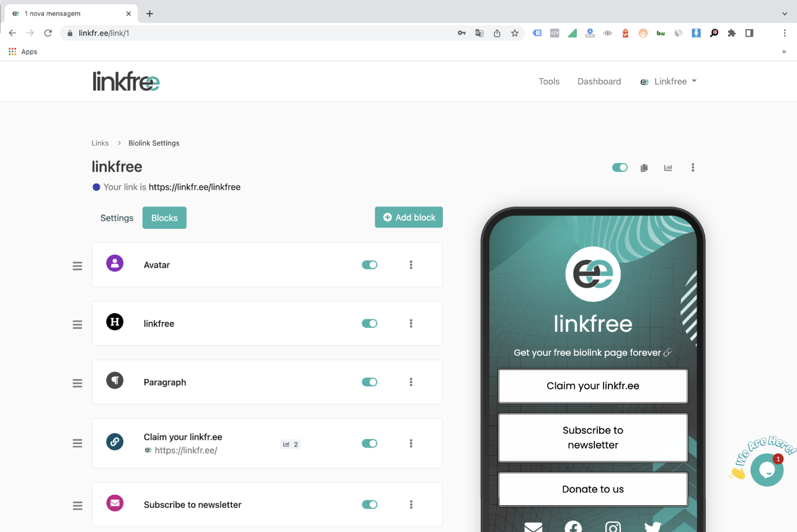Click the Donate to us preview button
This screenshot has width=797, height=532.
tap(593, 489)
